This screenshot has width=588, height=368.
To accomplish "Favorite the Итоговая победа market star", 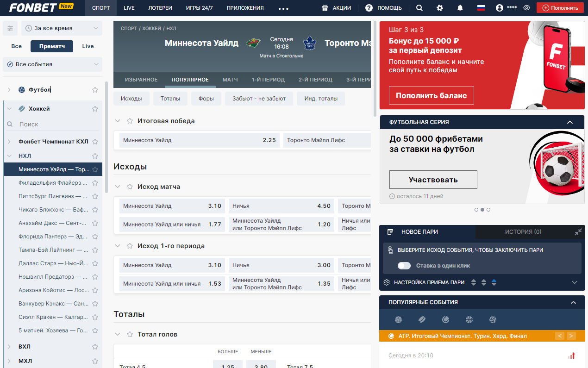I will click(130, 121).
